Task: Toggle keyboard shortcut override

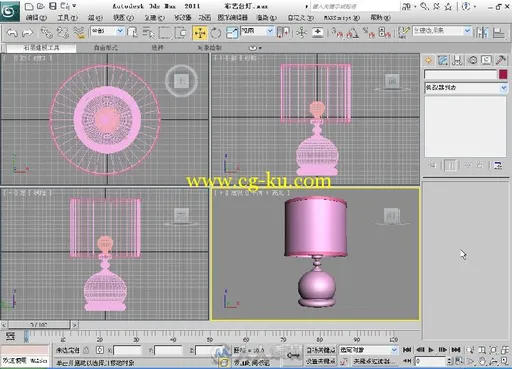Action: (x=317, y=32)
